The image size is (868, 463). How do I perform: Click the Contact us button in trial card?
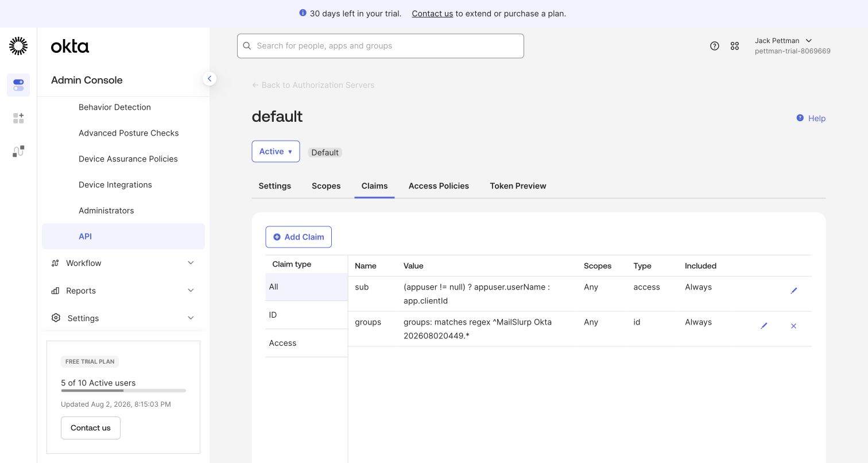(91, 428)
